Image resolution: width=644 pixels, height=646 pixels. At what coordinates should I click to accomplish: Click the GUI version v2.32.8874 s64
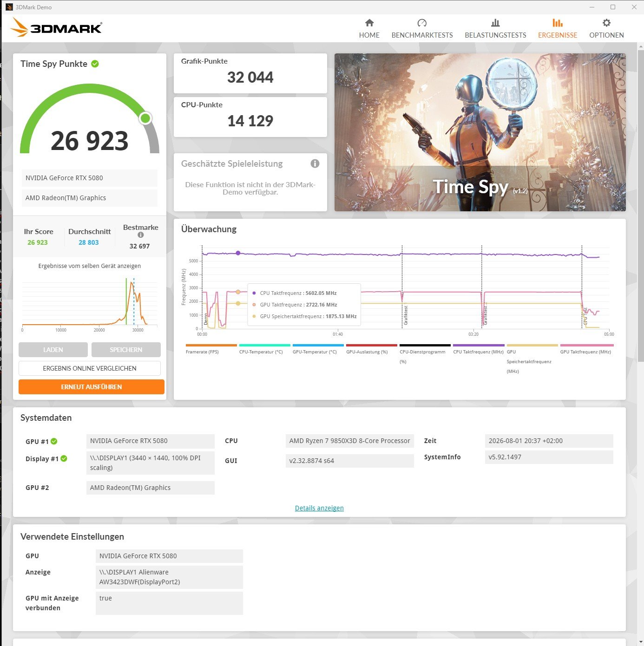click(x=349, y=461)
